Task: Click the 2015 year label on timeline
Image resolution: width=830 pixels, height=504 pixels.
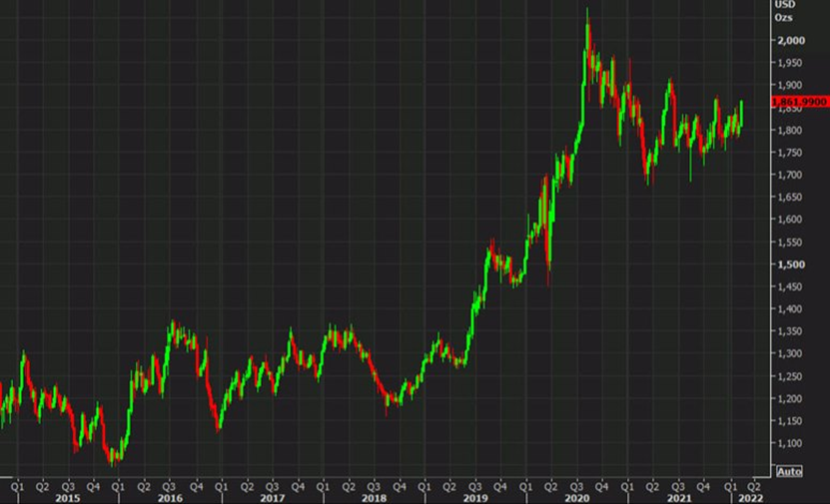Action: (x=67, y=496)
